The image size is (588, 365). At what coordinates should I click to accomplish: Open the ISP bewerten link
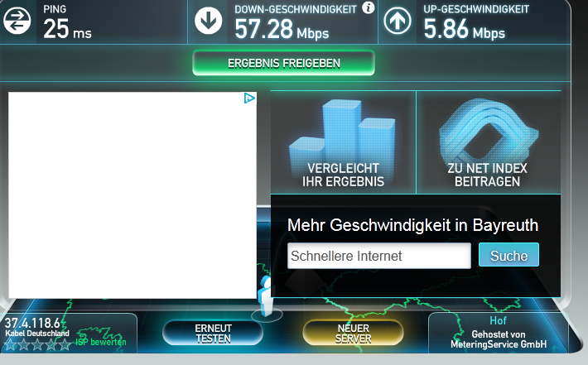pyautogui.click(x=101, y=342)
